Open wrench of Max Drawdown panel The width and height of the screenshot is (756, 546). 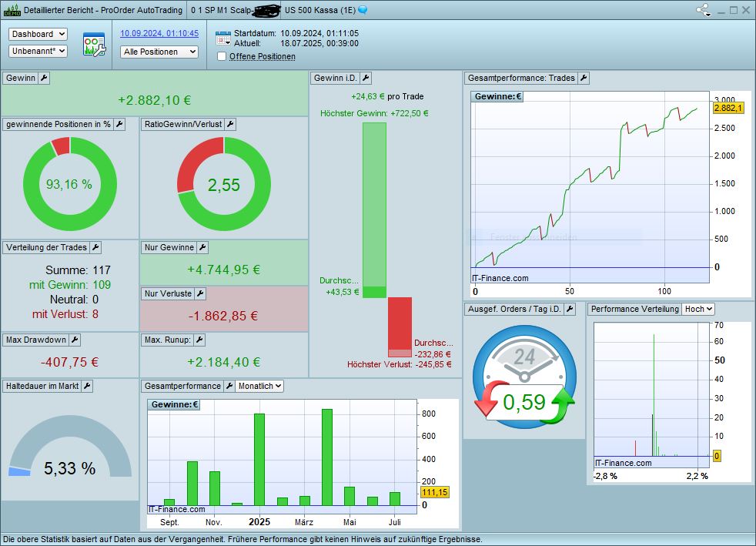coord(75,340)
